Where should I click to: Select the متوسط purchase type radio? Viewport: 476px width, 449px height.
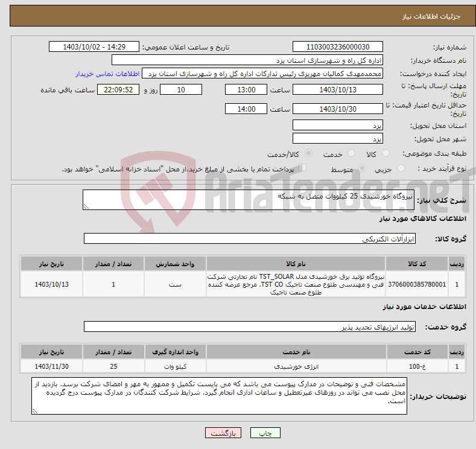[362, 168]
